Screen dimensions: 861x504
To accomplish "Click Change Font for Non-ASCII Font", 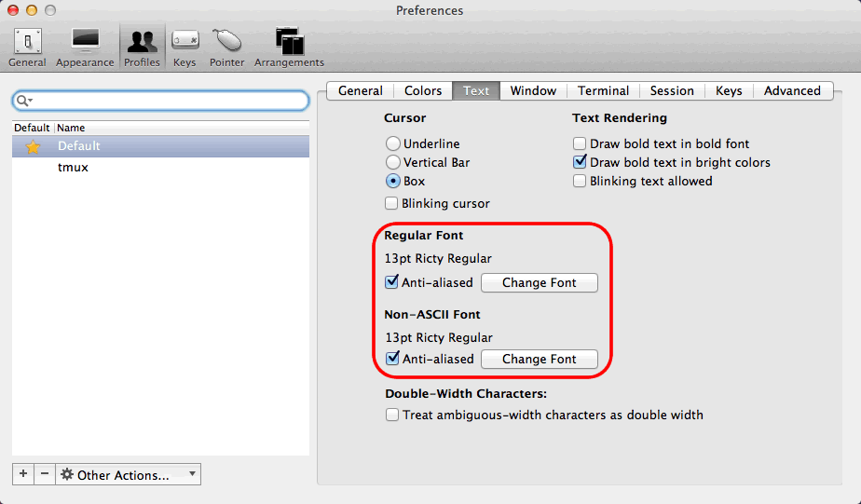I will click(x=539, y=359).
